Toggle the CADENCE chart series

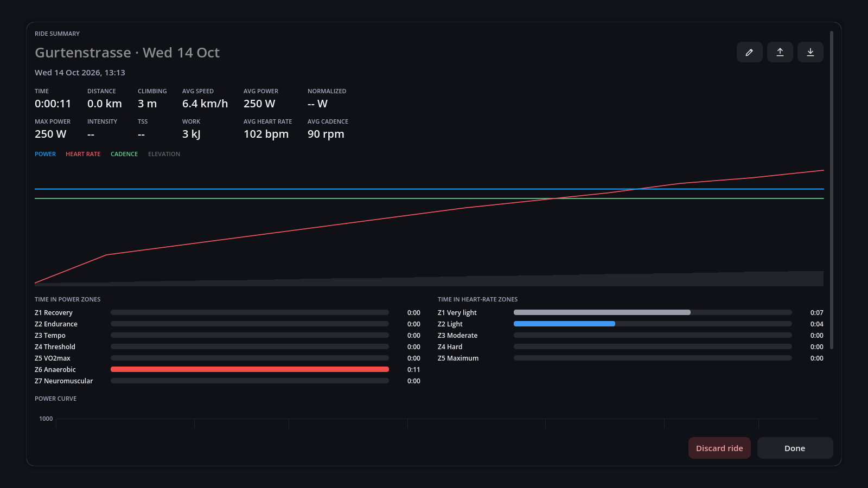click(x=124, y=154)
